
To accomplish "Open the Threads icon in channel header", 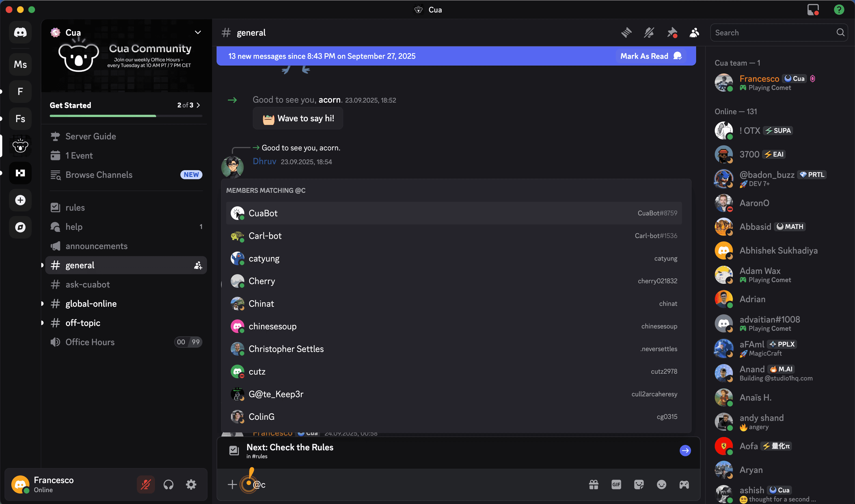I will click(x=626, y=33).
